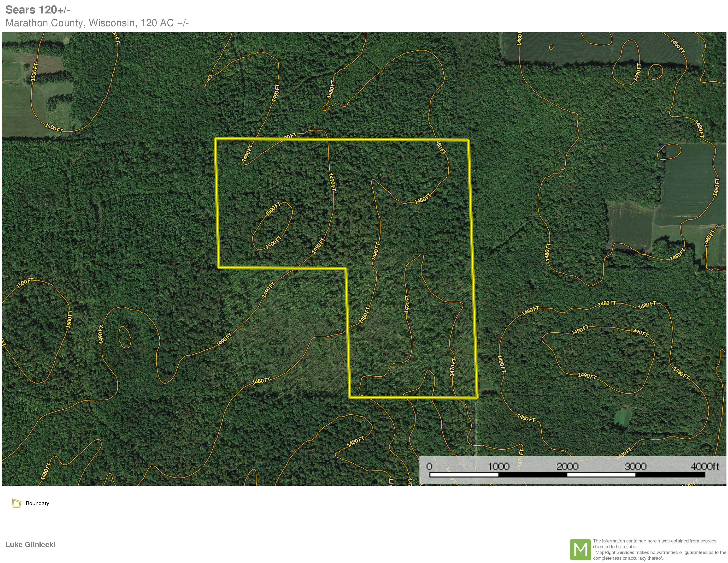Click the Sears 120+/- title
Screen dimensions: 728x563
tap(38, 10)
